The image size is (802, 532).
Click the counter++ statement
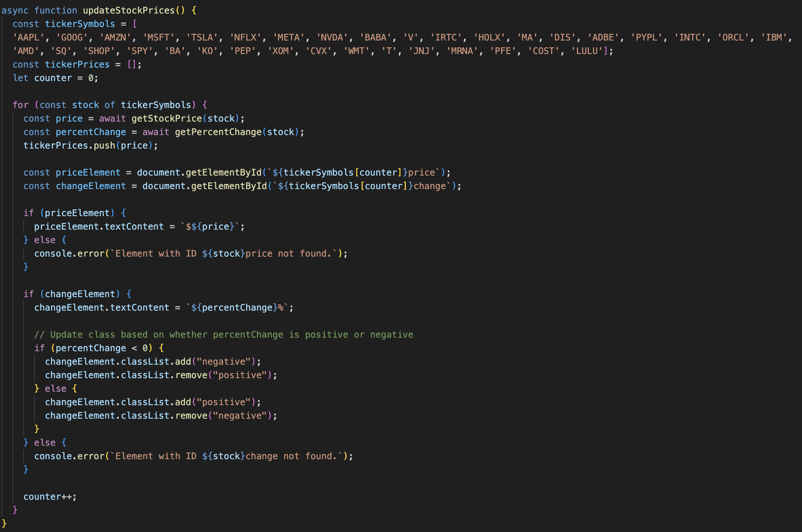(x=50, y=497)
